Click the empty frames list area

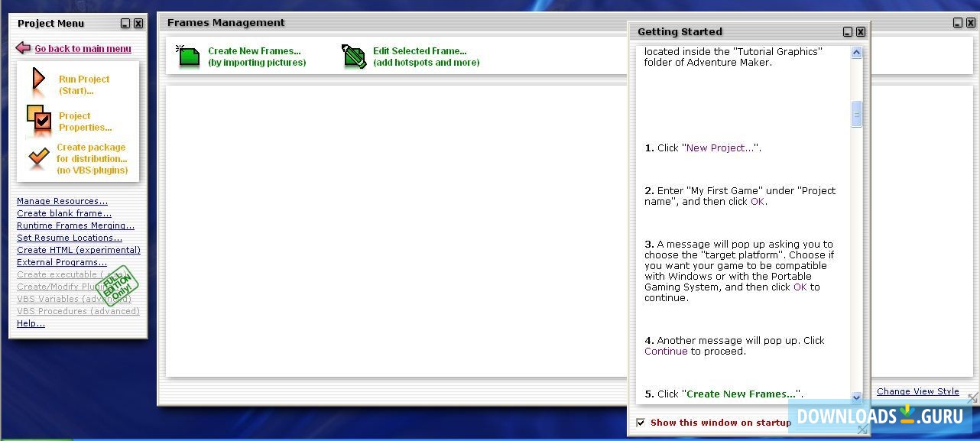point(396,231)
